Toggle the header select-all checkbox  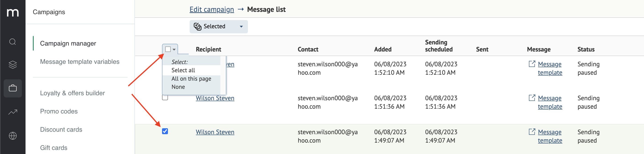(168, 49)
